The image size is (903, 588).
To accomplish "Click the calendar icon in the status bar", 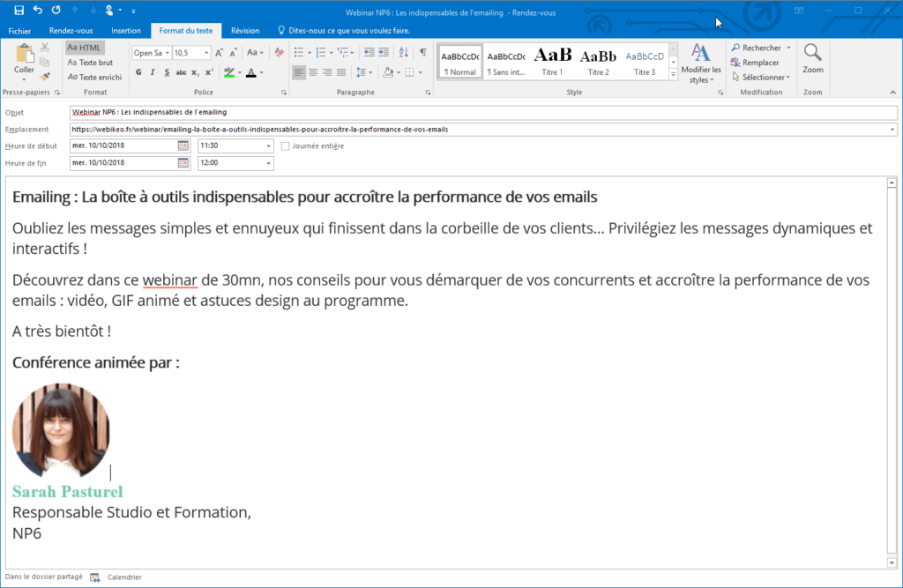I will tap(95, 577).
